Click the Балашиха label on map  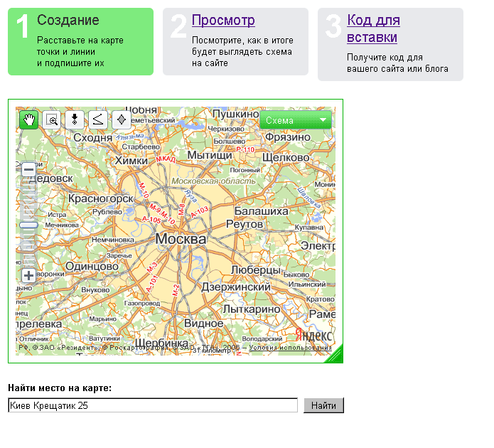pyautogui.click(x=261, y=211)
